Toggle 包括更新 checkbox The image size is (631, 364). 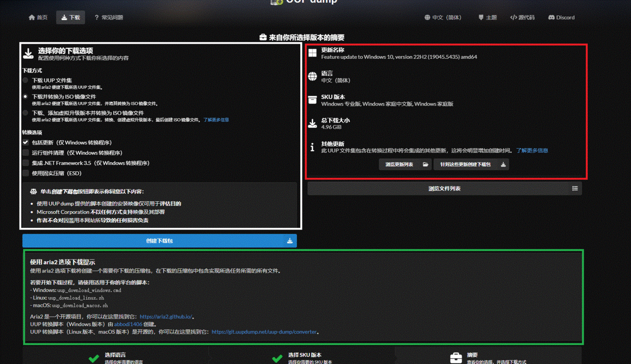pyautogui.click(x=25, y=142)
